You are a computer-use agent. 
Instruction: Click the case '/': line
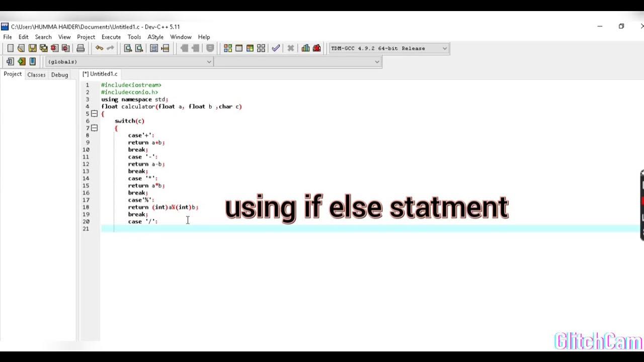143,221
